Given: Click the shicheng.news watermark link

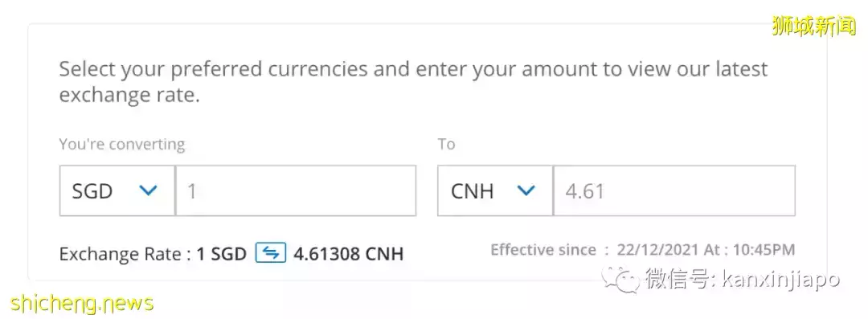Looking at the screenshot, I should pyautogui.click(x=82, y=304).
